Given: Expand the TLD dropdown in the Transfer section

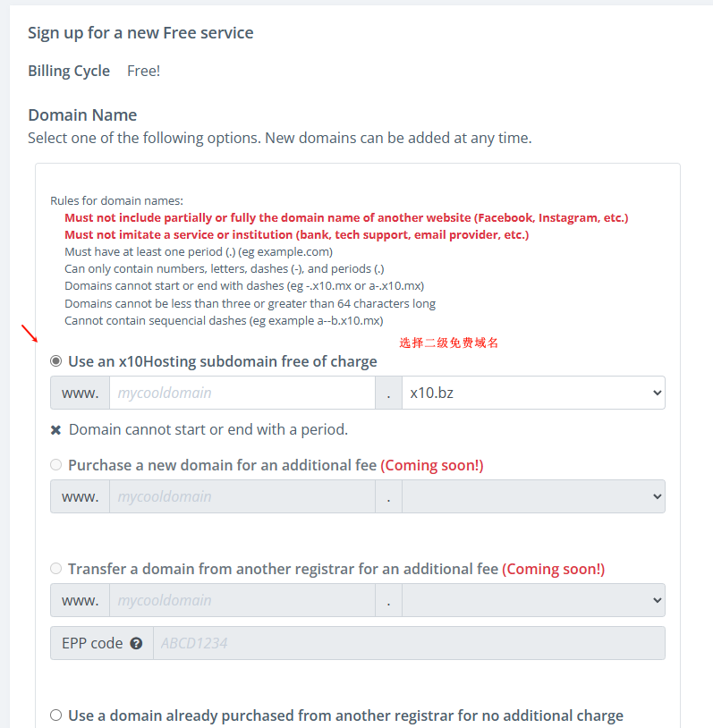Looking at the screenshot, I should (532, 600).
